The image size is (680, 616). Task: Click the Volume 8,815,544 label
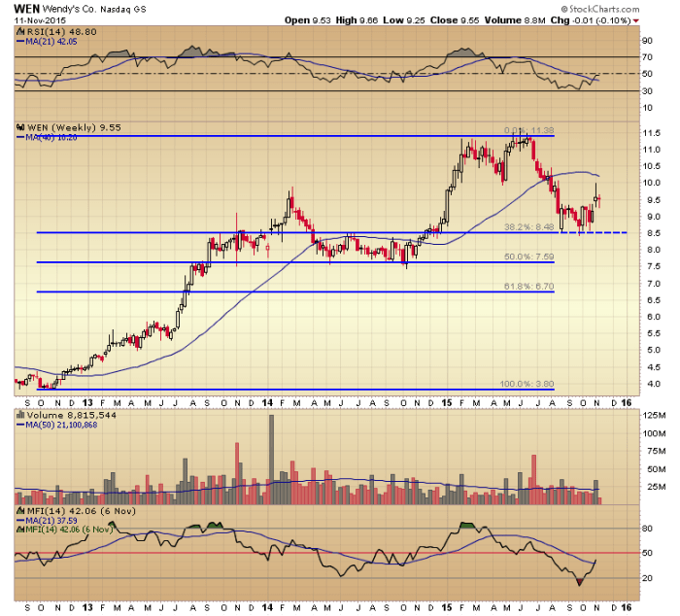pyautogui.click(x=72, y=415)
